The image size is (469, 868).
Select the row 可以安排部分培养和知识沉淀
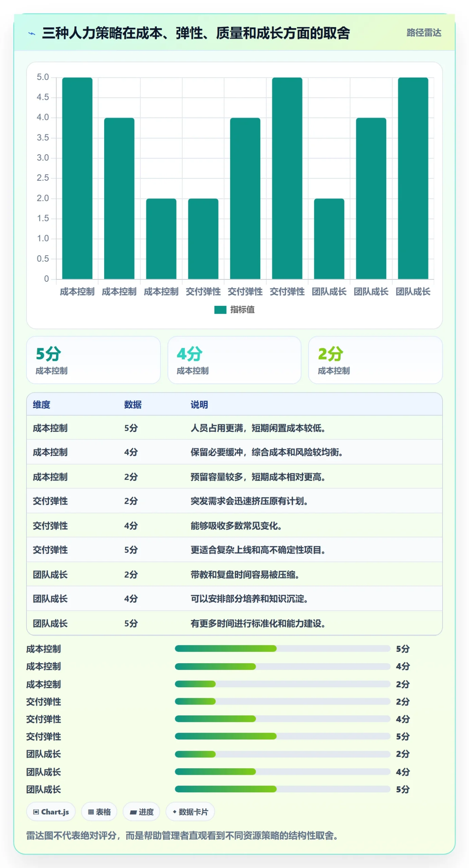point(234,599)
